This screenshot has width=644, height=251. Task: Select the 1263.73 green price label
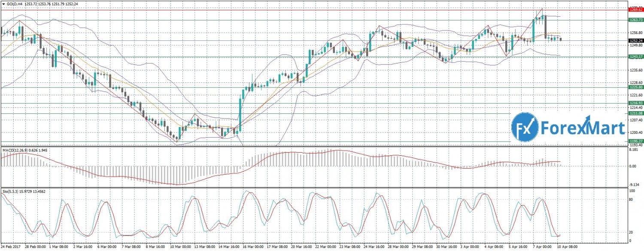pyautogui.click(x=635, y=20)
